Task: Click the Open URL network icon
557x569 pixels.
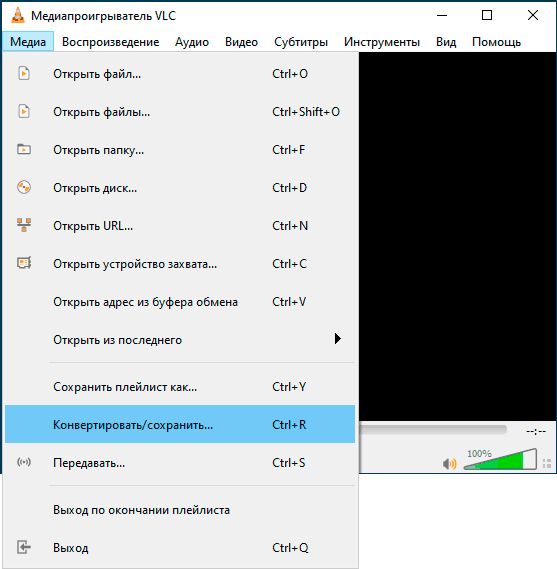Action: click(24, 225)
